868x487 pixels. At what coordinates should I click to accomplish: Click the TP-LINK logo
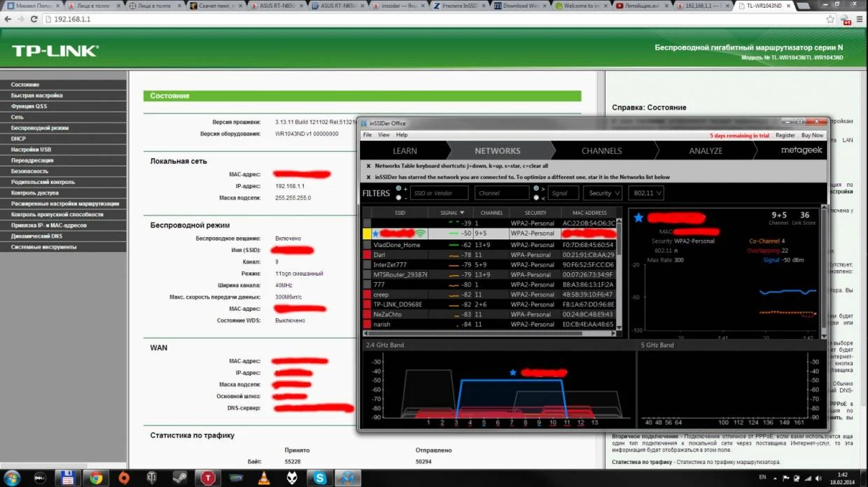tap(55, 50)
